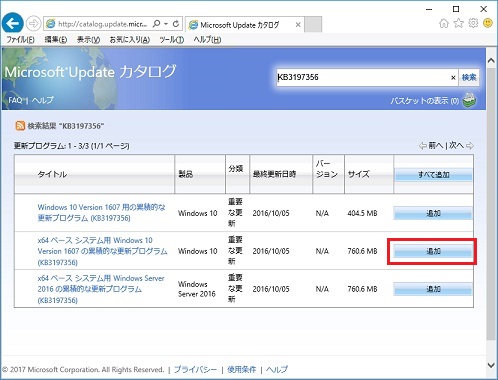
Task: Click the RSS feed icon beside 検索結果
Action: (20, 126)
